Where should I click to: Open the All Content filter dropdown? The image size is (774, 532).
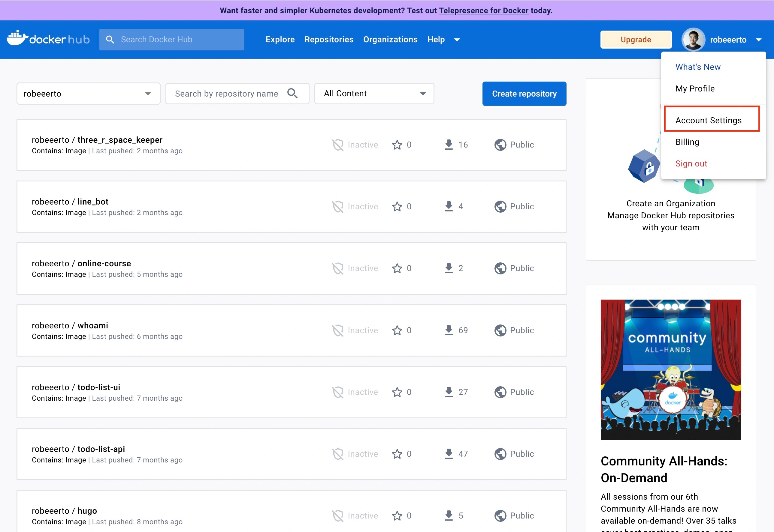point(374,94)
